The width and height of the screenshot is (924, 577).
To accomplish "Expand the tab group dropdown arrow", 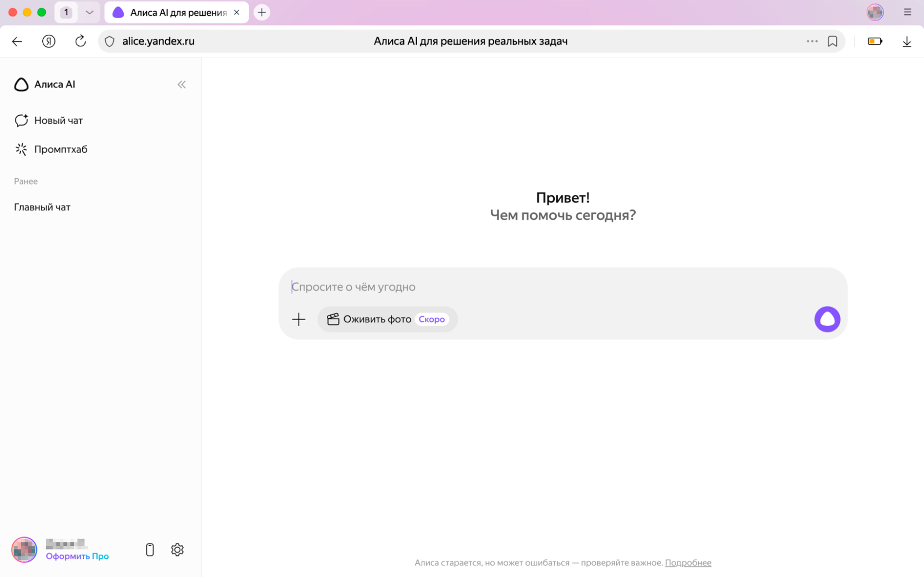I will point(90,13).
